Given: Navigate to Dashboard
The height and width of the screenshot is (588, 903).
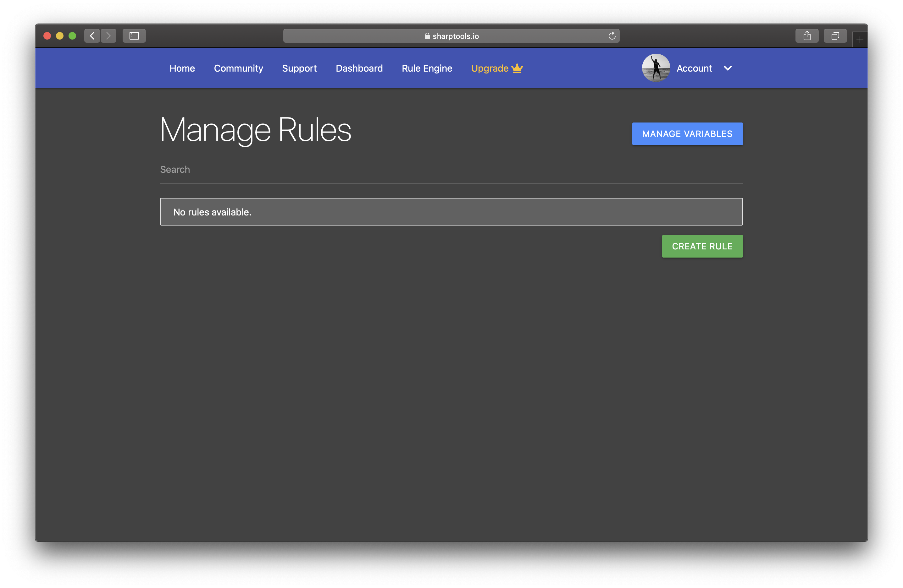Looking at the screenshot, I should coord(359,68).
